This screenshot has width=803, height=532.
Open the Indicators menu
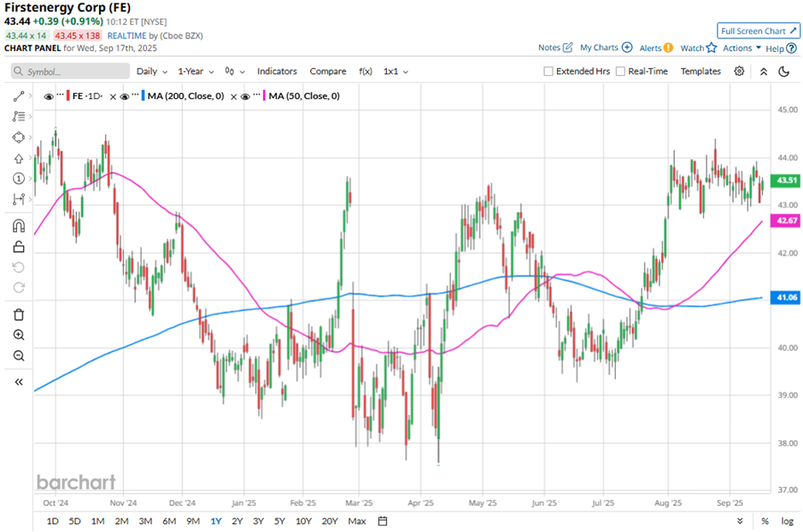coord(277,72)
